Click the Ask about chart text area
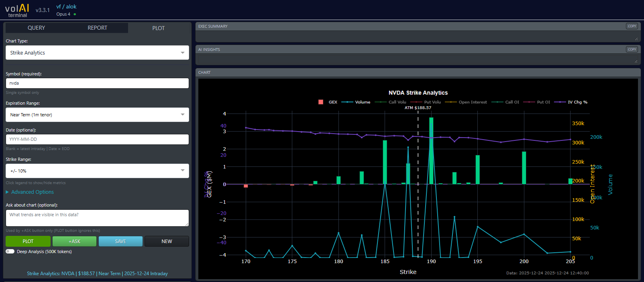 tap(97, 218)
